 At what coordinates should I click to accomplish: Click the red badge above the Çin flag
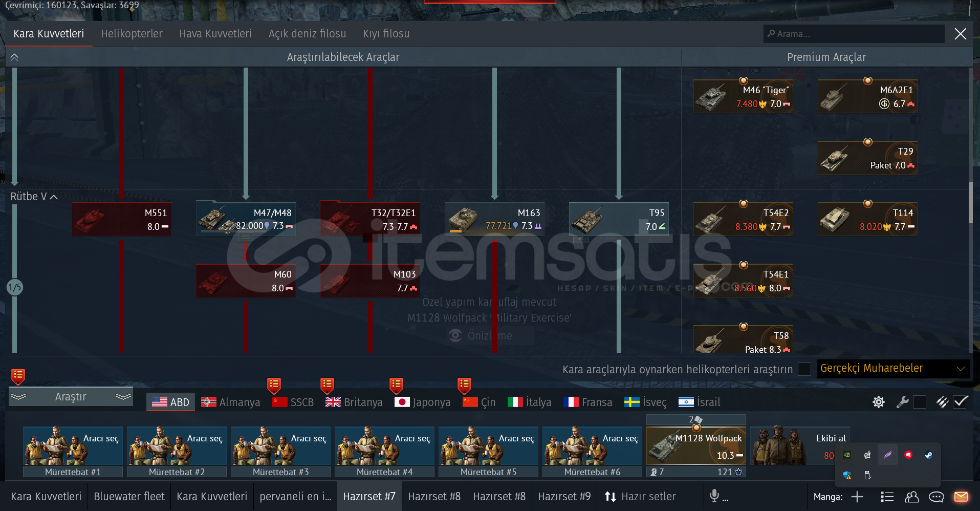[x=464, y=386]
